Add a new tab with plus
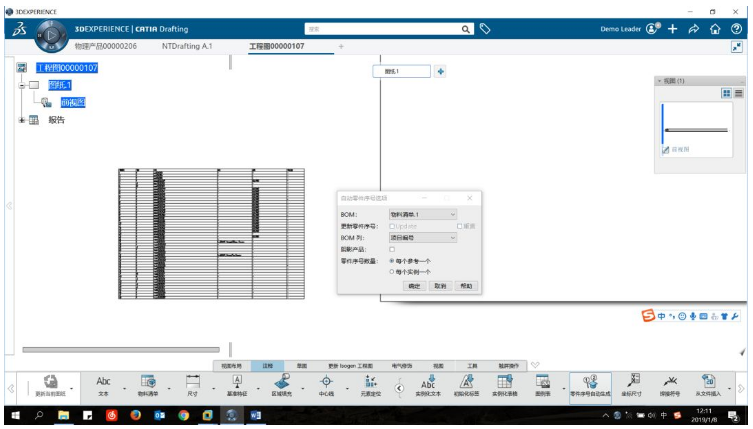Screen dimensions: 753x429 pyautogui.click(x=341, y=47)
